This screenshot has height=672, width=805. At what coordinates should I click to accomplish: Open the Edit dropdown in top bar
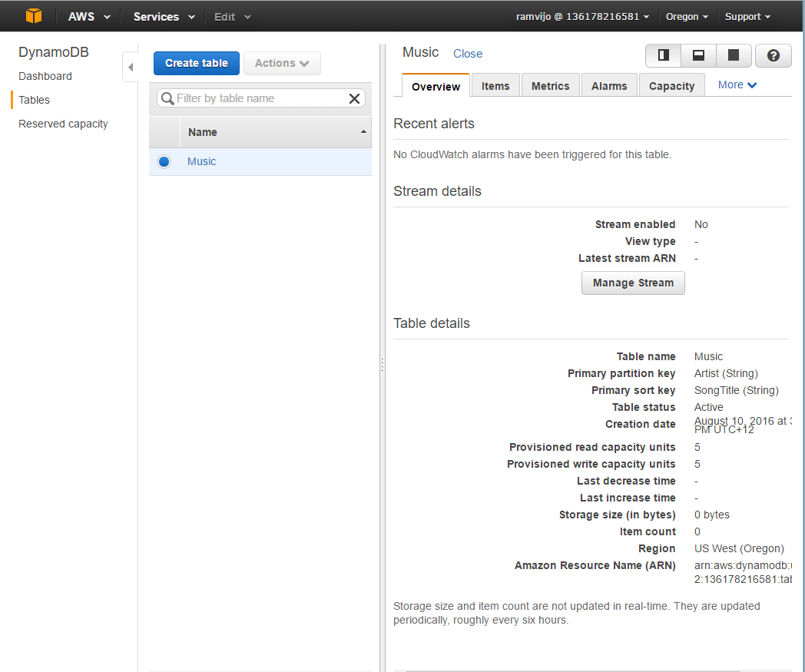pos(232,16)
